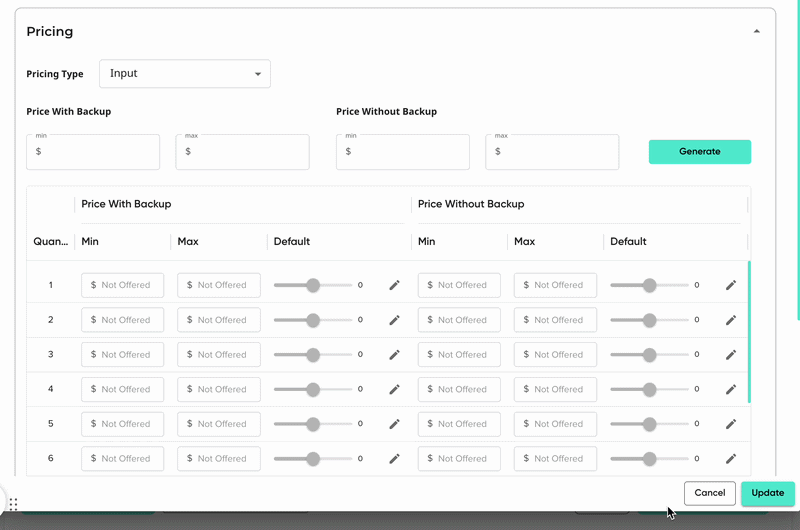
Task: Click the pencil icon for row 3 Price With Backup
Action: (394, 355)
